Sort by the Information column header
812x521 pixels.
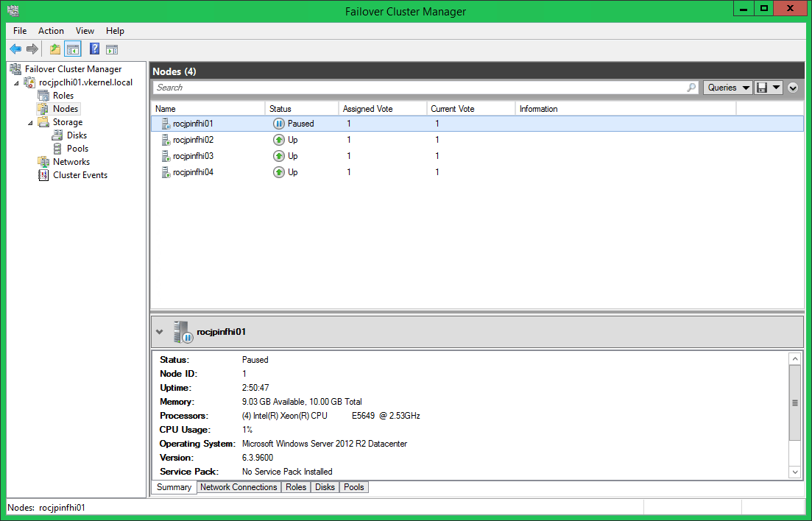(626, 109)
